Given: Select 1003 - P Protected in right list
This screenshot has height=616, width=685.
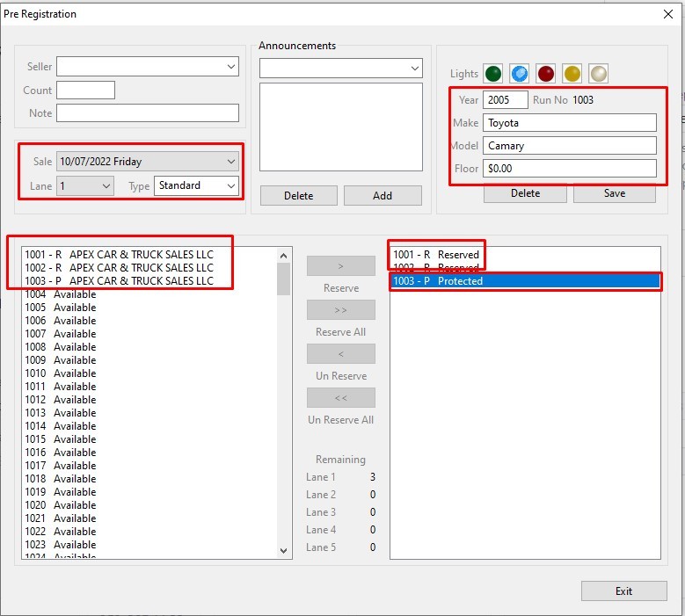Looking at the screenshot, I should (525, 281).
